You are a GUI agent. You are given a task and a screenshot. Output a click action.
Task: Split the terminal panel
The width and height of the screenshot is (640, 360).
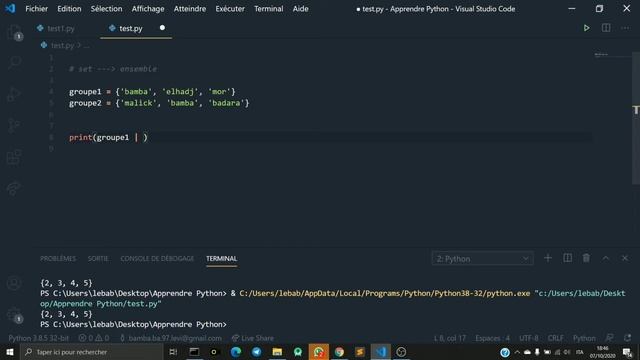pyautogui.click(x=567, y=258)
